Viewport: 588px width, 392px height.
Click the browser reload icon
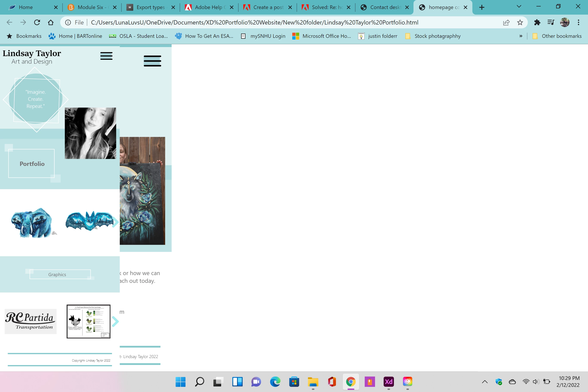[37, 23]
